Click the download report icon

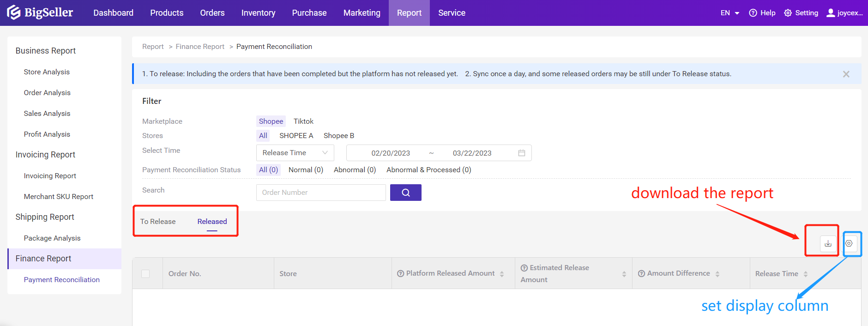pyautogui.click(x=828, y=243)
